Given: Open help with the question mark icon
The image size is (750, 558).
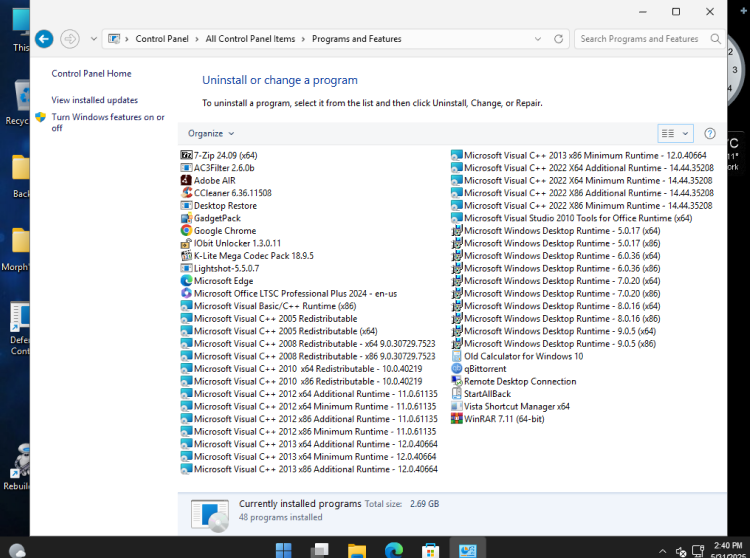Looking at the screenshot, I should (710, 133).
